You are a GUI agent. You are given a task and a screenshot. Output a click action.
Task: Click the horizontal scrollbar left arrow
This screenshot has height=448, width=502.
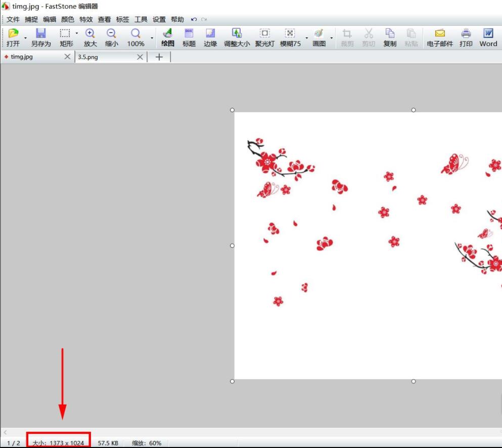coord(5,432)
